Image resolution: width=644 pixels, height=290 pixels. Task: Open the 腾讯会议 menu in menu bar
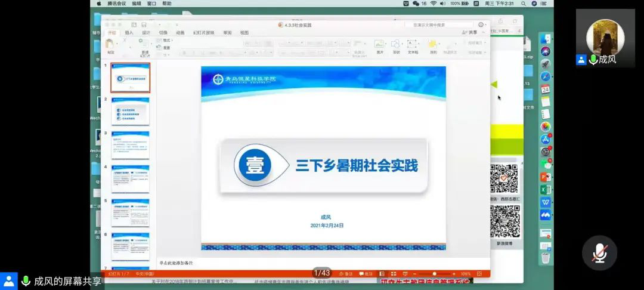point(116,4)
